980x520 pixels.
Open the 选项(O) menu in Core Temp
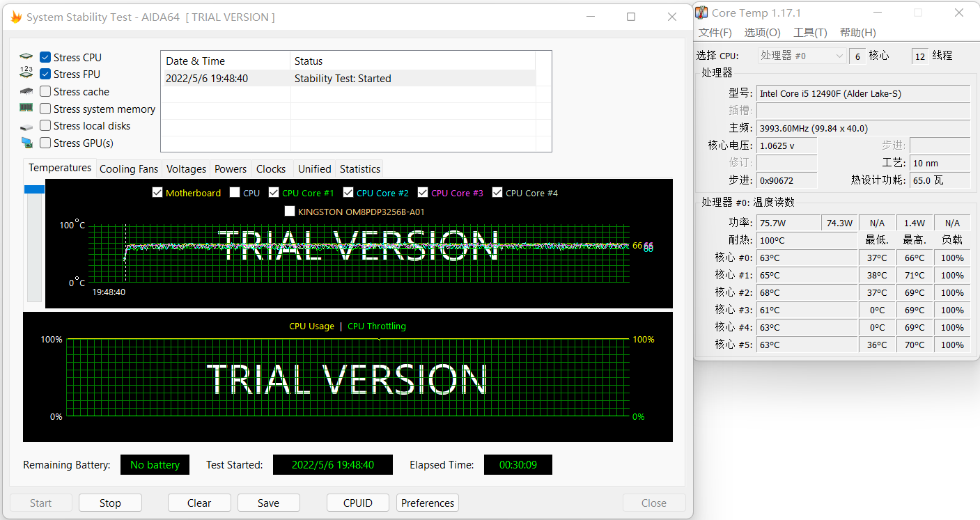coord(762,33)
